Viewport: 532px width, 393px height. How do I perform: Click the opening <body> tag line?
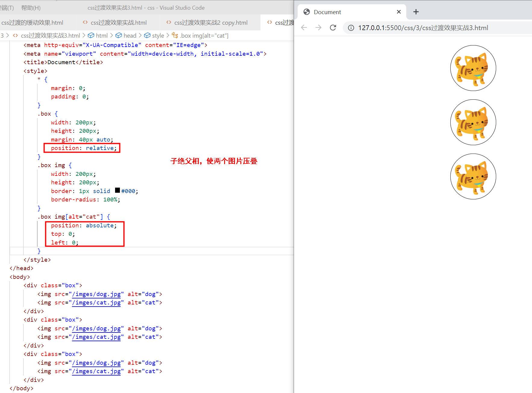[20, 277]
